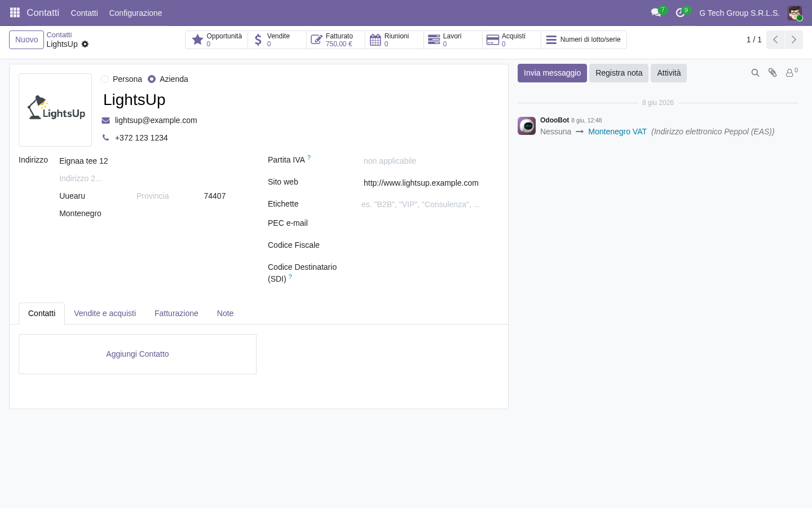The height and width of the screenshot is (508, 812).
Task: Select the Persona radio button
Action: pyautogui.click(x=105, y=79)
